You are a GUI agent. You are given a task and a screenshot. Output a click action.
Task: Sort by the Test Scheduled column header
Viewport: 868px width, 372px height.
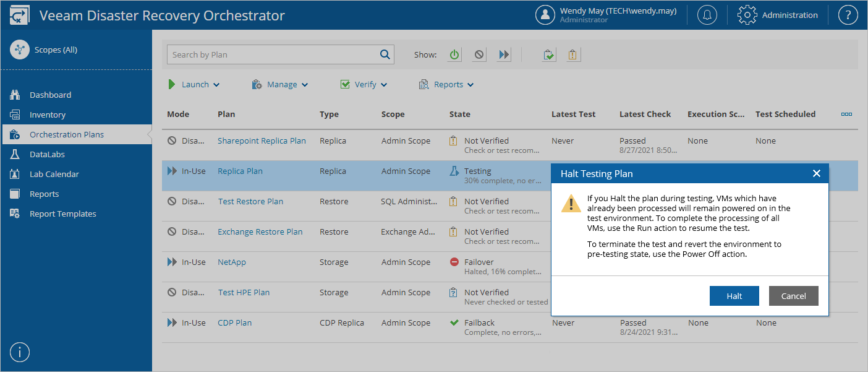[785, 114]
